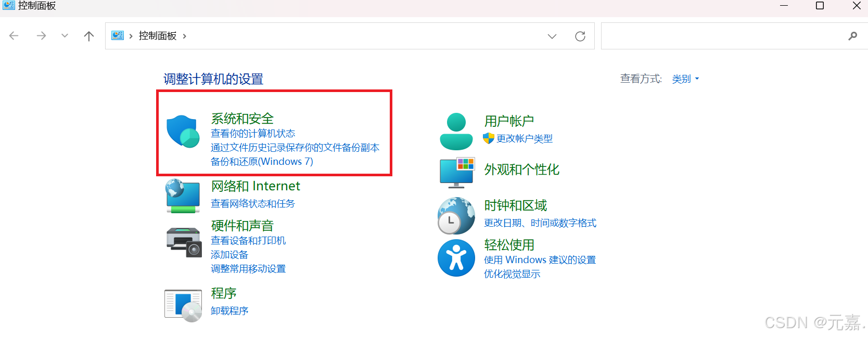Click 查看网络状态和任务 link
Image resolution: width=868 pixels, height=338 pixels.
coord(253,204)
